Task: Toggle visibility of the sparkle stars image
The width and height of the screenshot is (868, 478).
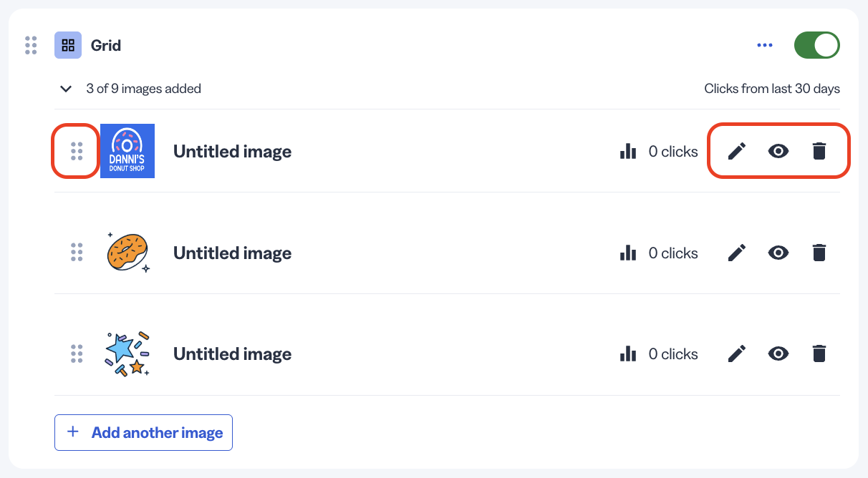Action: (x=778, y=353)
